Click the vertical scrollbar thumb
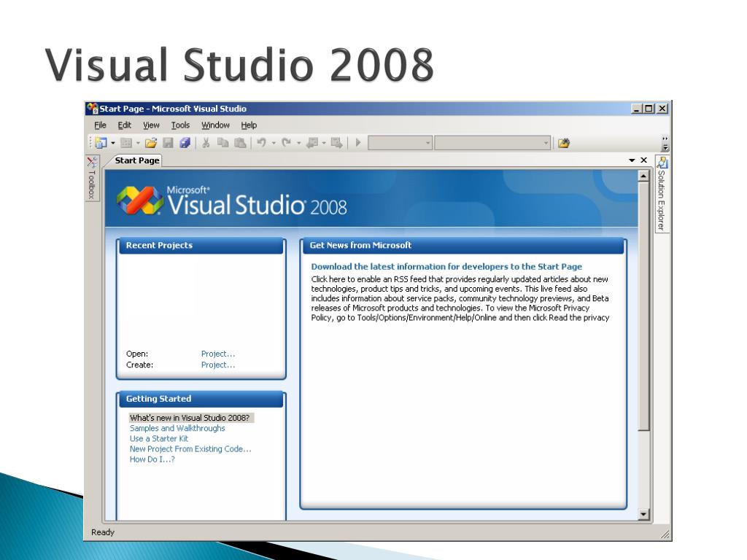747x560 pixels. coord(643,306)
